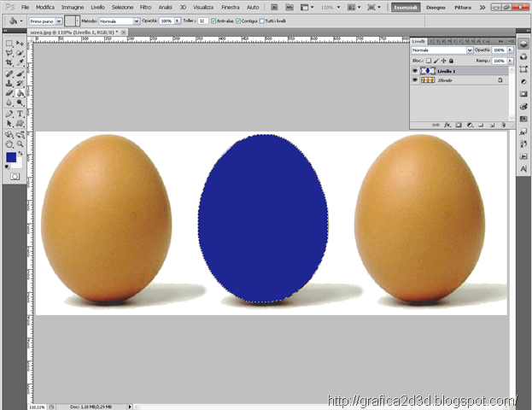Choose the Crop tool
The width and height of the screenshot is (532, 410).
(x=9, y=63)
